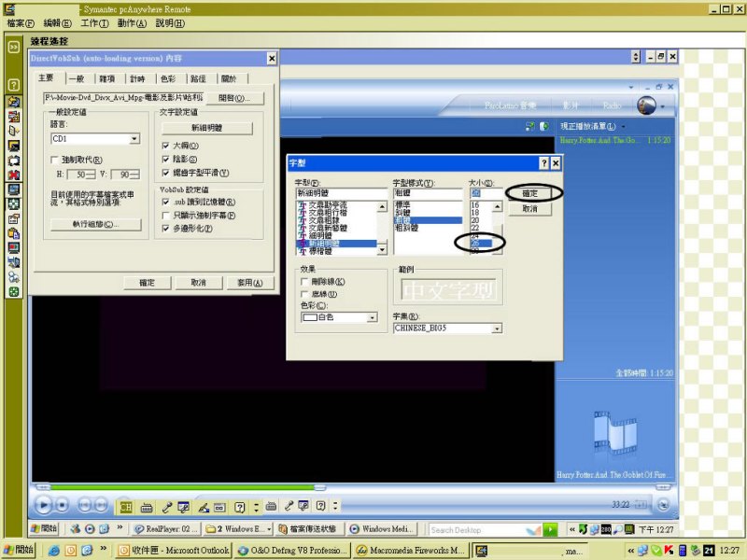Expand the 現正播放清單 dropdown in media player
Viewport: 747px width, 560px height.
pyautogui.click(x=624, y=127)
